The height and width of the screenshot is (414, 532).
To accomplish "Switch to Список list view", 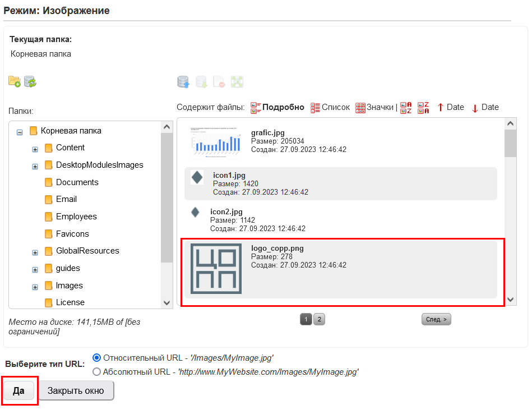I will coord(330,108).
